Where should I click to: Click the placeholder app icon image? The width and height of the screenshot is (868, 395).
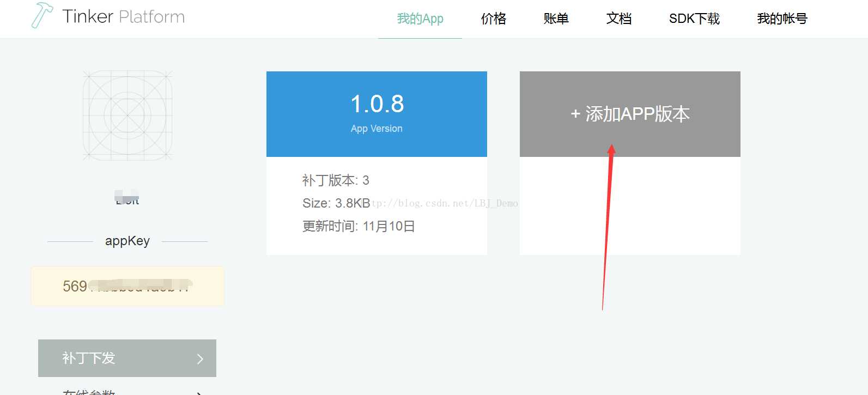pyautogui.click(x=128, y=116)
